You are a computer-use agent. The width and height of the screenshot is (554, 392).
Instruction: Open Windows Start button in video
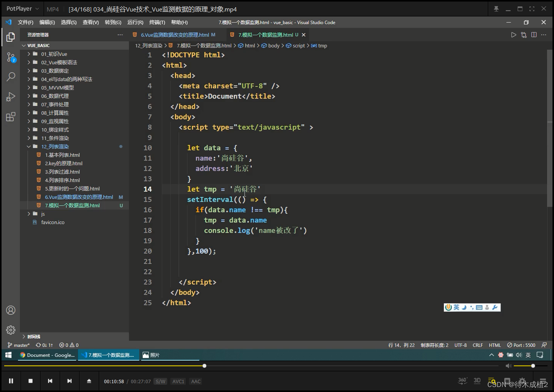(8, 355)
